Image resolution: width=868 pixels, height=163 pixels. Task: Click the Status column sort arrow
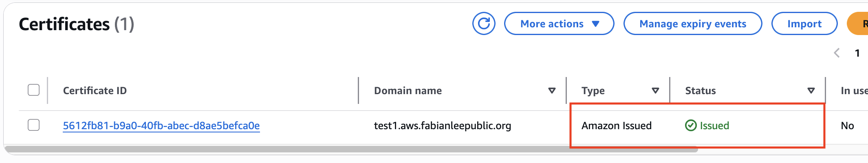[811, 90]
